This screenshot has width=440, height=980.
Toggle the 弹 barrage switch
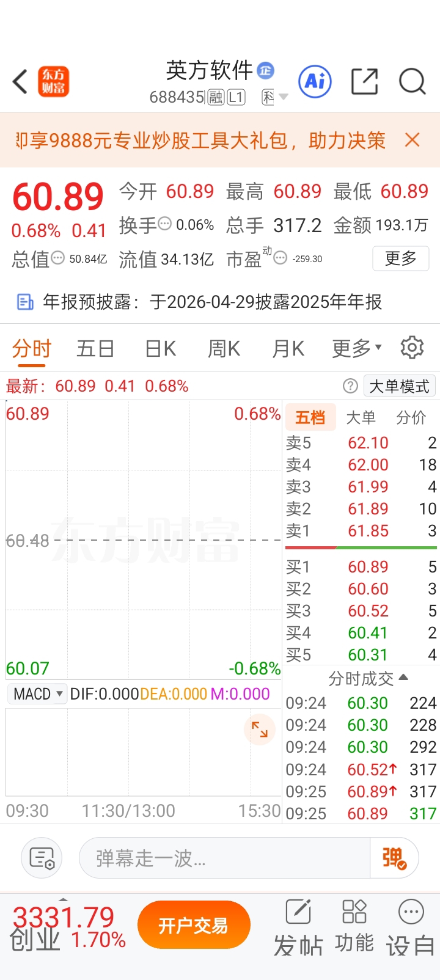(x=394, y=858)
